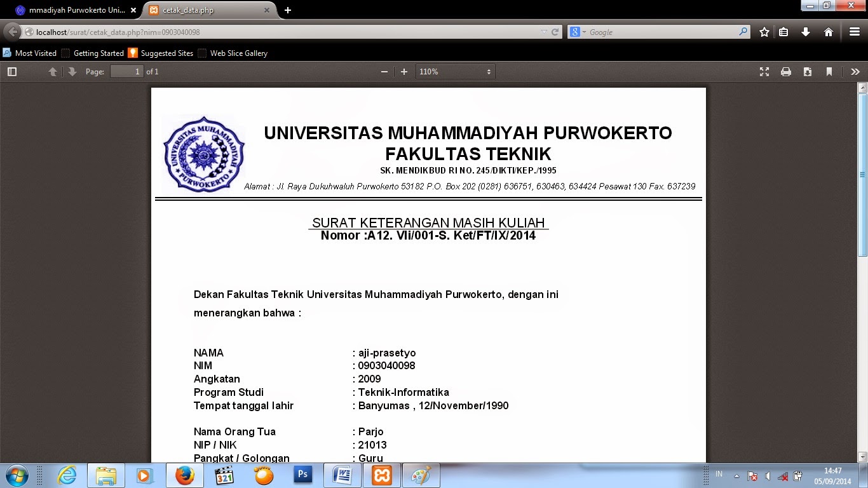Show hidden system tray icons
868x488 pixels.
736,476
